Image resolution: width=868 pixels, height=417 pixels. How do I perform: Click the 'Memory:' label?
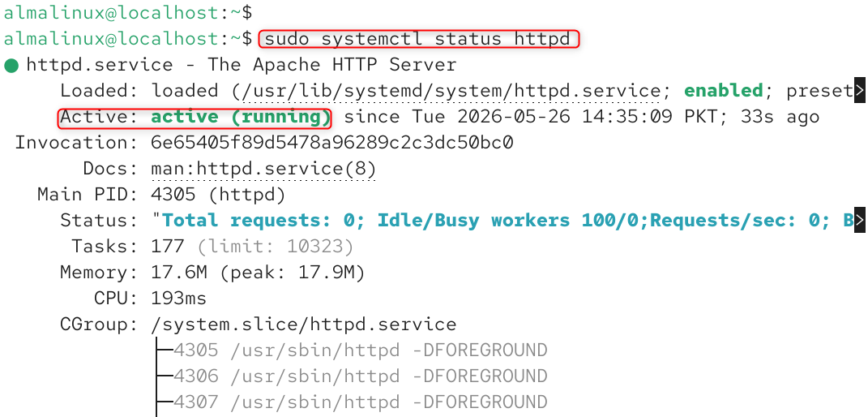[x=100, y=273]
